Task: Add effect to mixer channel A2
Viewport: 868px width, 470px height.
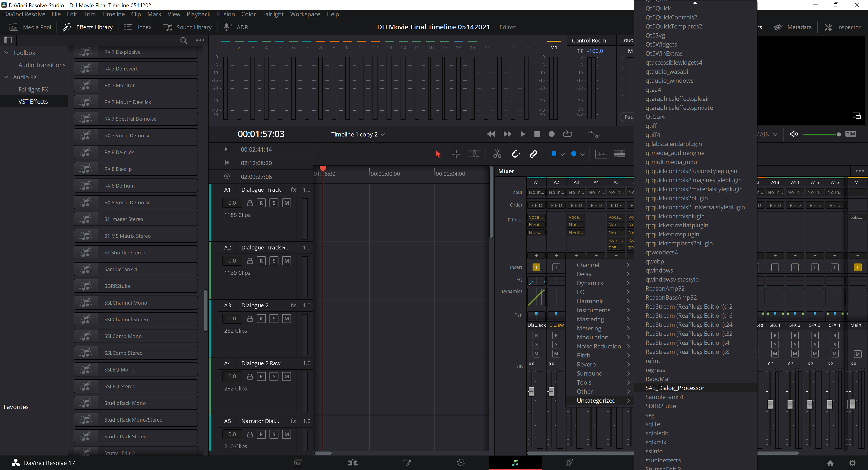Action: [x=556, y=255]
